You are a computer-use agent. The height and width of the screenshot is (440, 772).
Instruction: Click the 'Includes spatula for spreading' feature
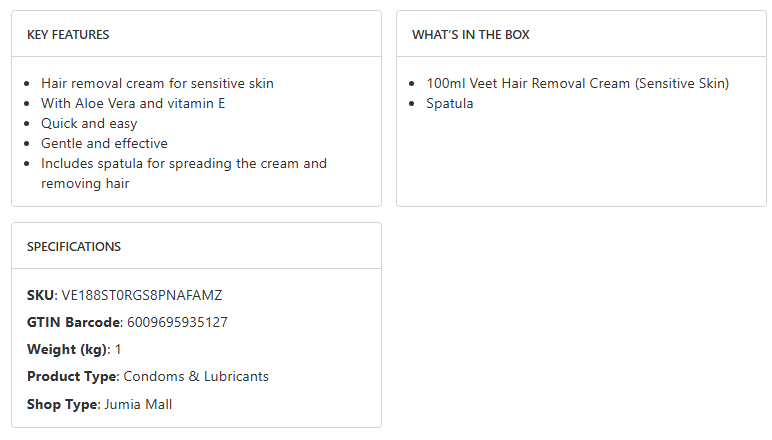[183, 163]
